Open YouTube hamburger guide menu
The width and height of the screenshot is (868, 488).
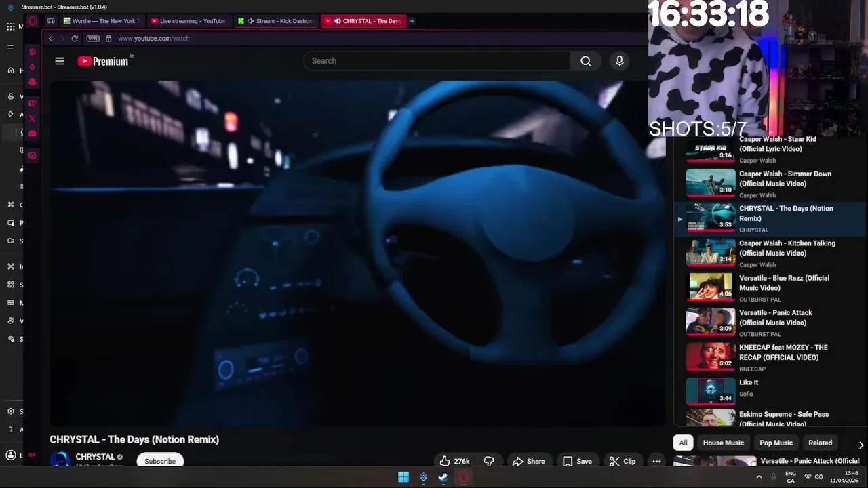coord(60,61)
